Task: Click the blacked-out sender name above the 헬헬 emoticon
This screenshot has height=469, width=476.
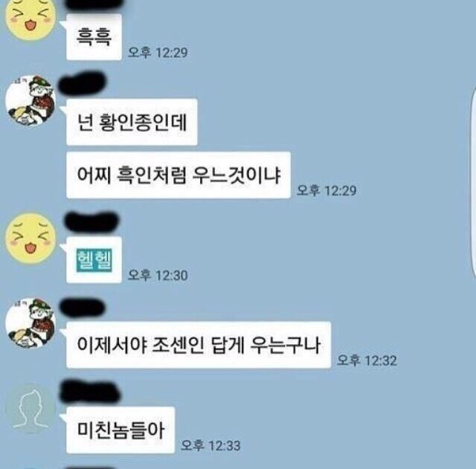Action: click(x=91, y=223)
